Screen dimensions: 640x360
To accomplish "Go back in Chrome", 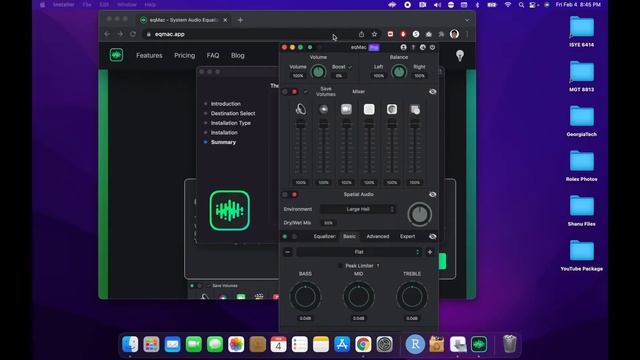I will (x=107, y=34).
